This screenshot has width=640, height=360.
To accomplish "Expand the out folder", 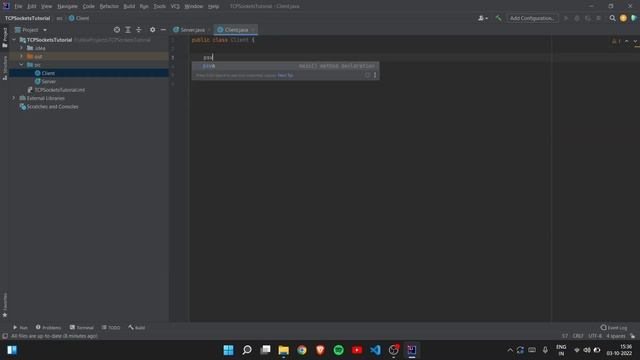I will (x=22, y=56).
